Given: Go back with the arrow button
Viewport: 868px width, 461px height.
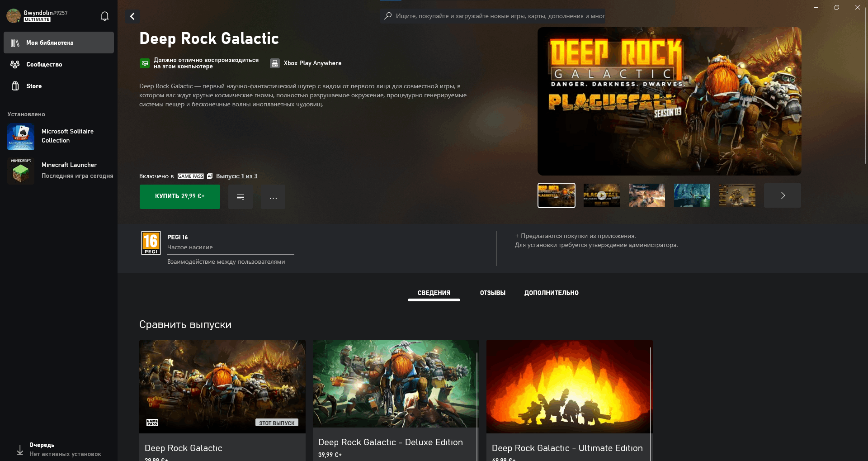Looking at the screenshot, I should click(132, 16).
